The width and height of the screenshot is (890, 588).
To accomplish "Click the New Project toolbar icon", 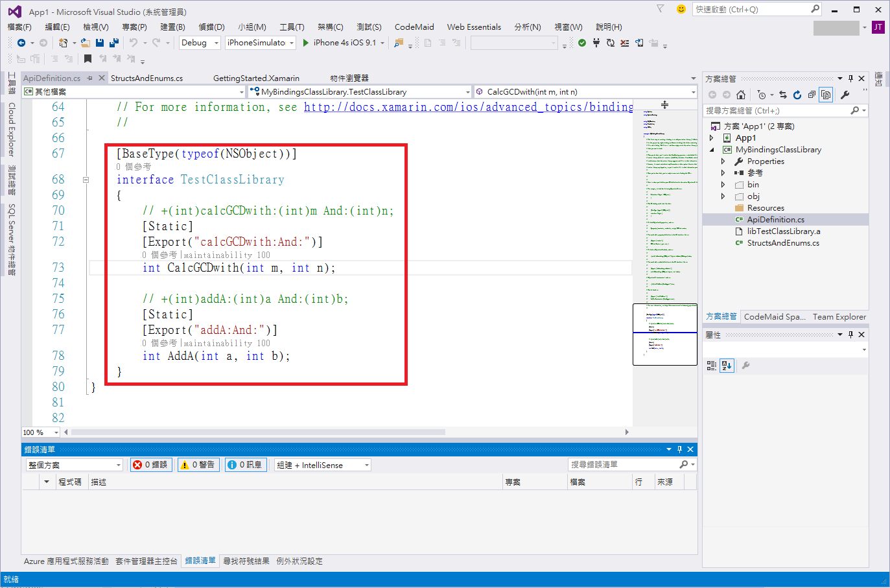I will tap(64, 43).
